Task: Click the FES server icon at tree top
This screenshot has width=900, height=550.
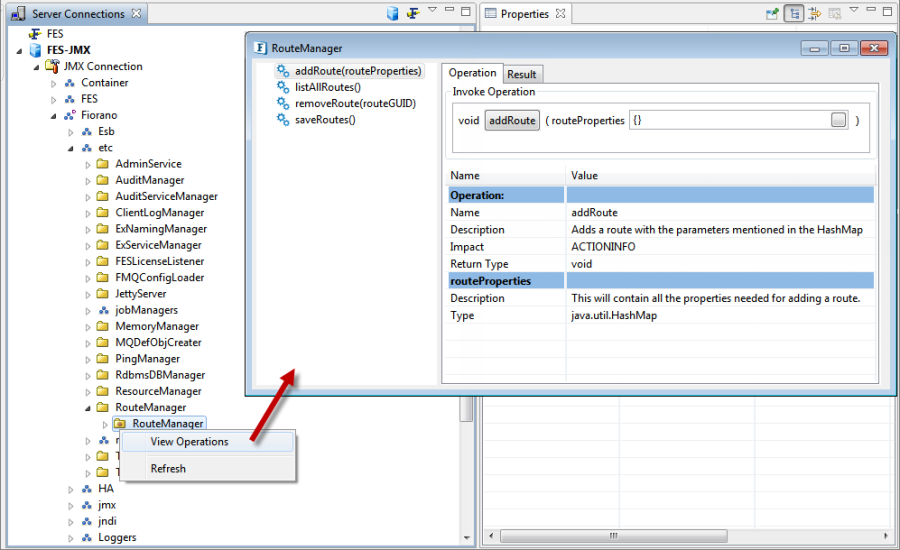Action: 36,34
